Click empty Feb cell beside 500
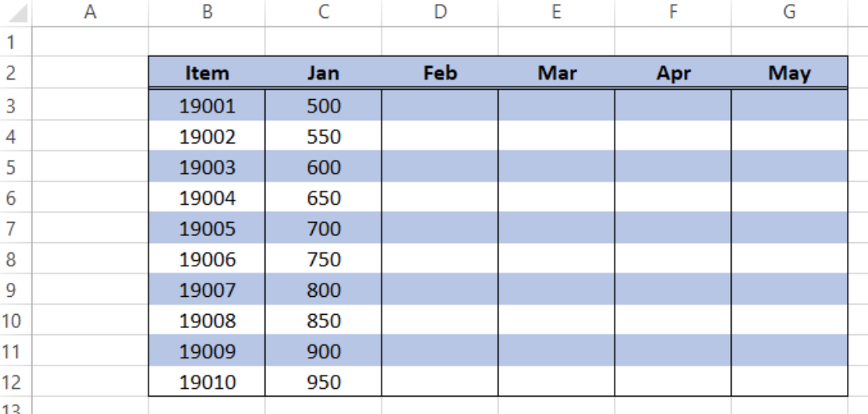Screen dimensions: 868x414 tap(439, 105)
